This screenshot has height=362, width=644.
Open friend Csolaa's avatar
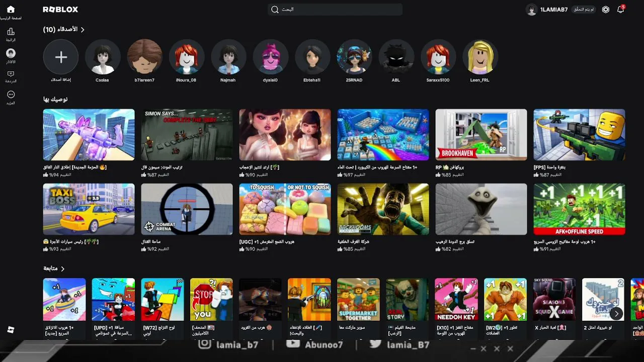coord(102,57)
